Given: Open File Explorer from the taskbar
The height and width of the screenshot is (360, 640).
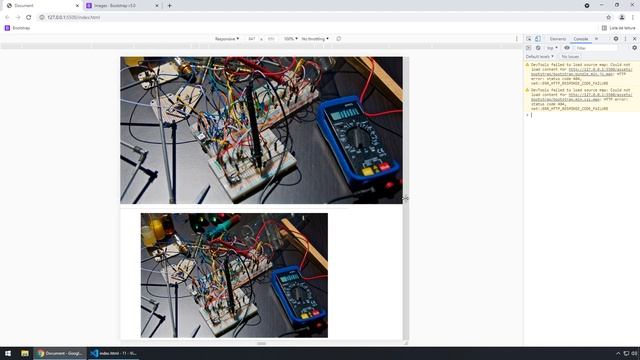Looking at the screenshot, I should (x=25, y=353).
